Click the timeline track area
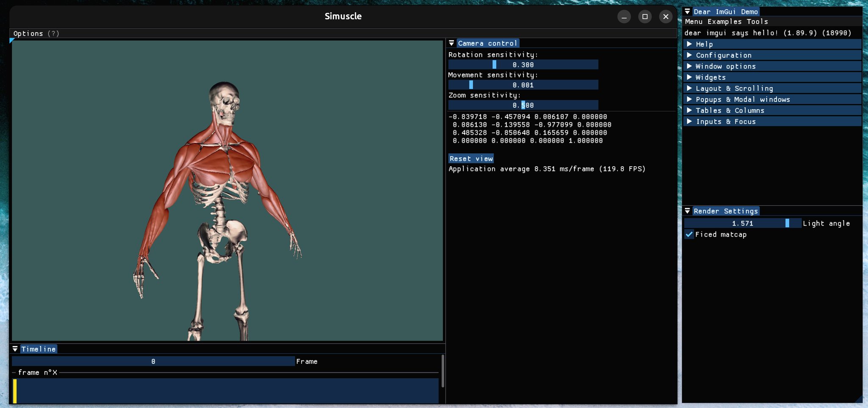This screenshot has height=408, width=868. pos(225,391)
